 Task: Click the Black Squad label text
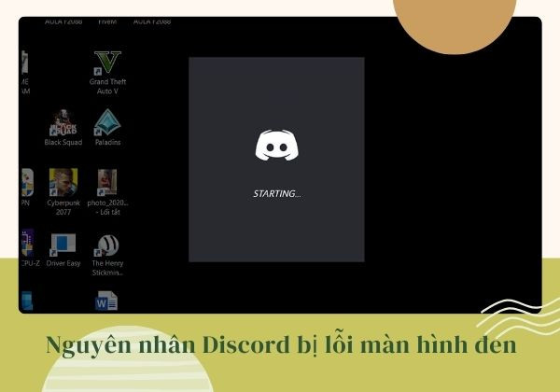(63, 142)
